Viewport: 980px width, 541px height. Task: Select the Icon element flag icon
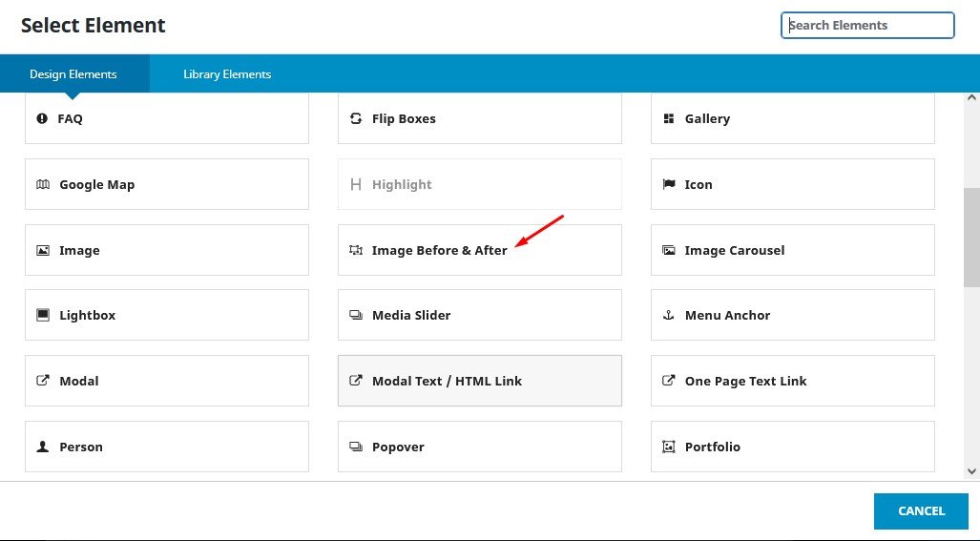click(x=668, y=185)
